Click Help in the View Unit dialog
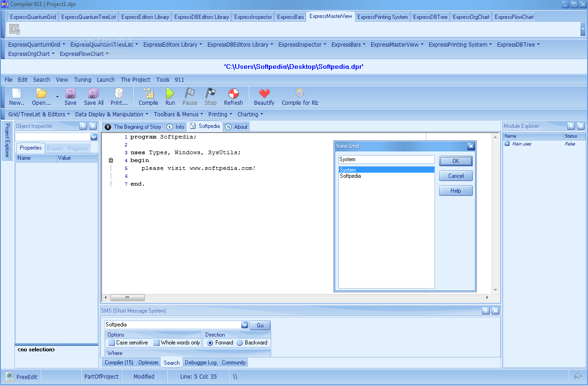 (x=456, y=191)
